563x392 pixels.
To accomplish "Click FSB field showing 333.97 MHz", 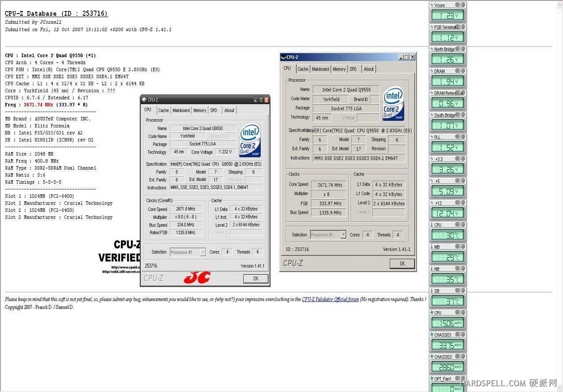I will [x=329, y=203].
